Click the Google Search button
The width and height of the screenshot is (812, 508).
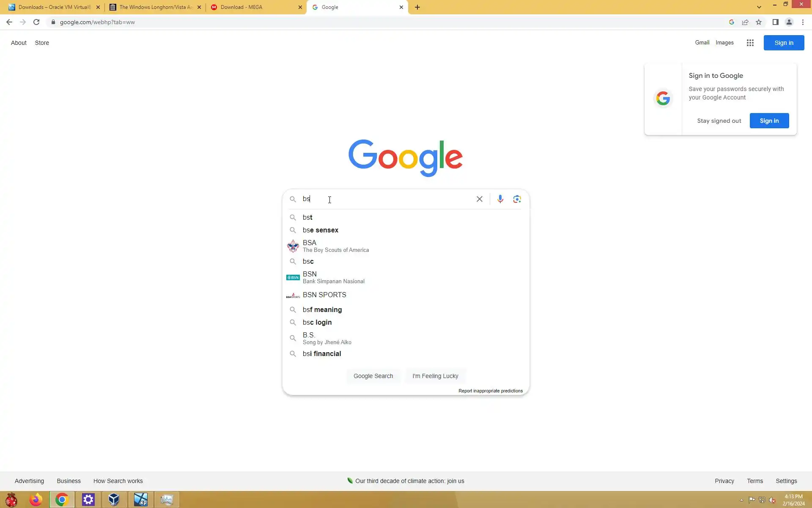pyautogui.click(x=373, y=376)
